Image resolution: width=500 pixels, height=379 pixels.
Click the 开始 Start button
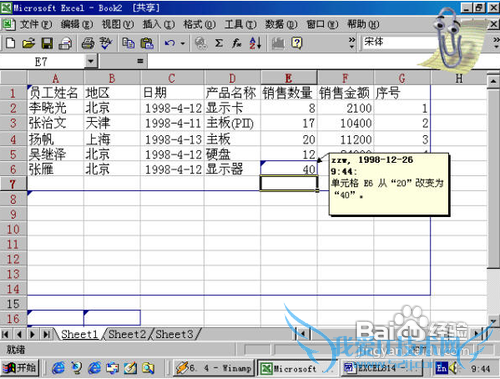(x=20, y=368)
